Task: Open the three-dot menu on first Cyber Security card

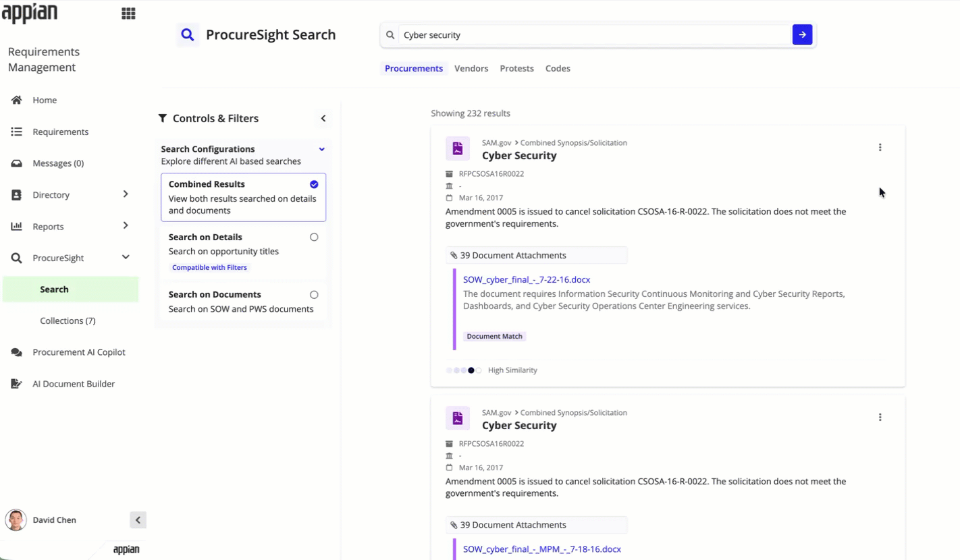Action: (880, 147)
